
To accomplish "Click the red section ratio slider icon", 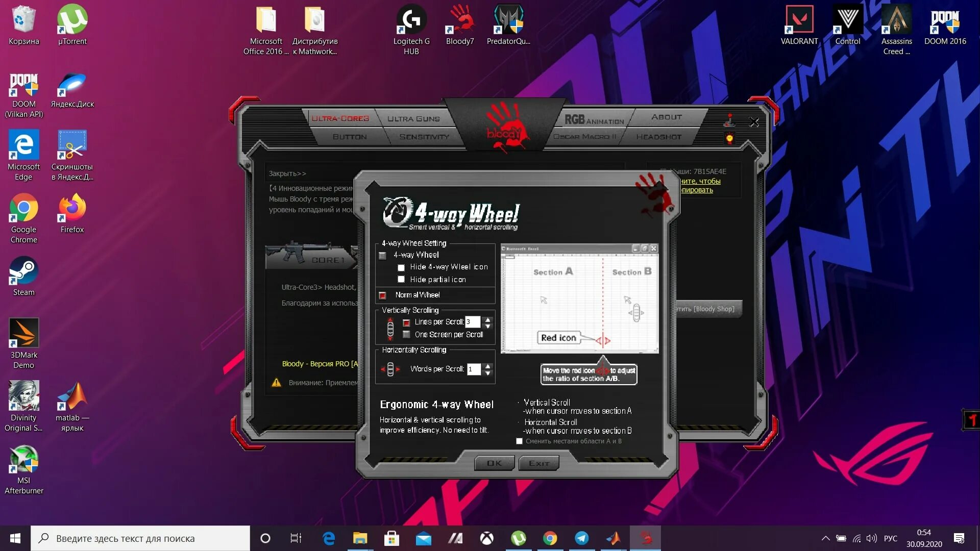I will click(x=603, y=340).
